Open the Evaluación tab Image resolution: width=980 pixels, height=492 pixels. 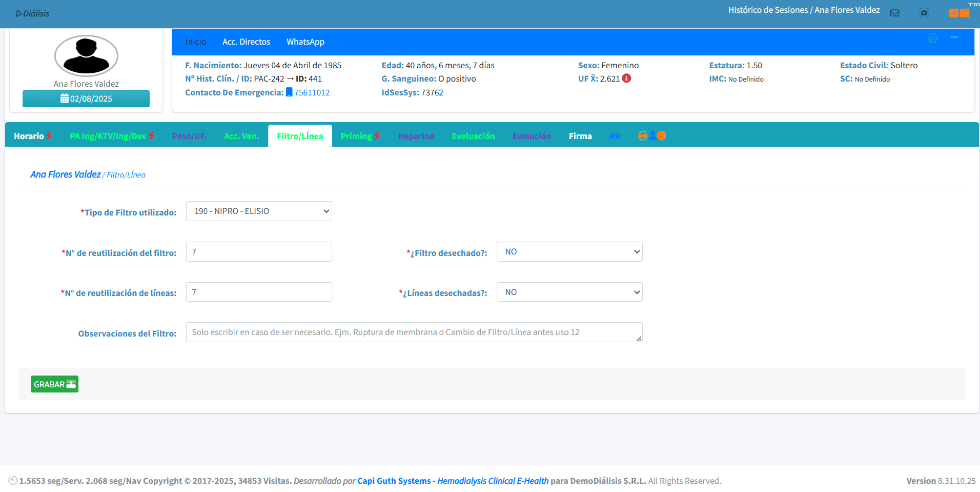pyautogui.click(x=473, y=136)
